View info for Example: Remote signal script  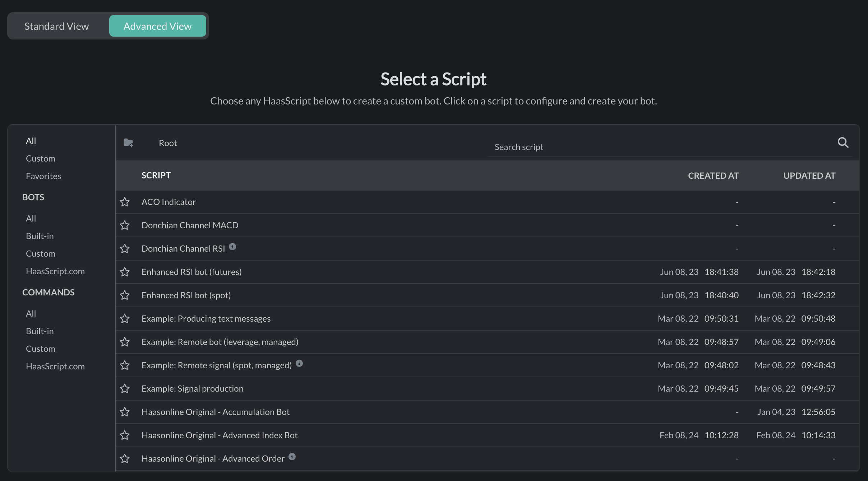(x=299, y=363)
